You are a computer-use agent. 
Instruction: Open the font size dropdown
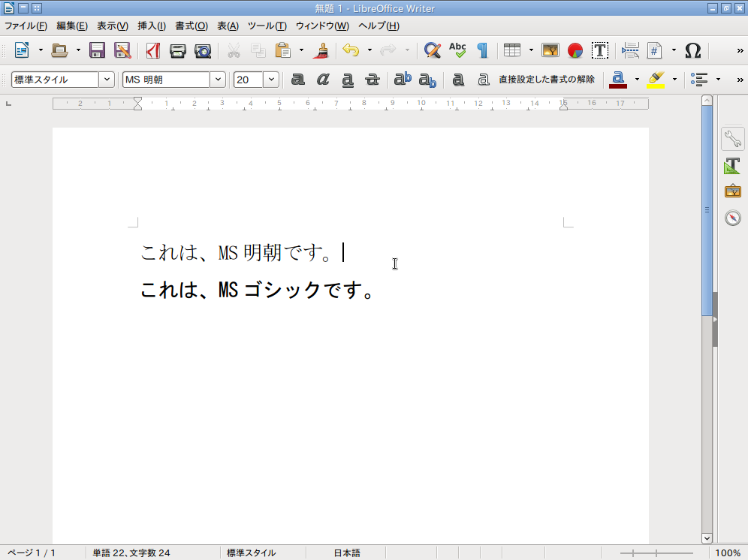[271, 80]
